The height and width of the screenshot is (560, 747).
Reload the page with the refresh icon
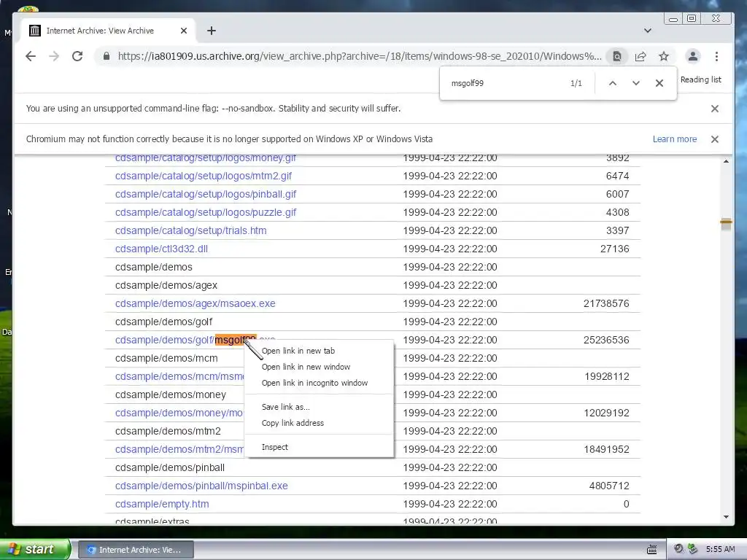click(77, 56)
